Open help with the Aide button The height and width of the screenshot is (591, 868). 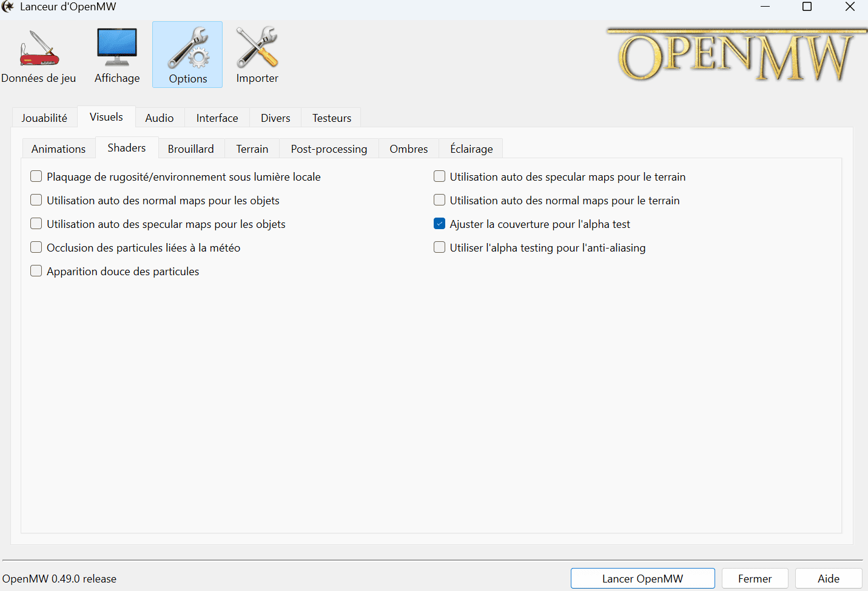pos(829,579)
